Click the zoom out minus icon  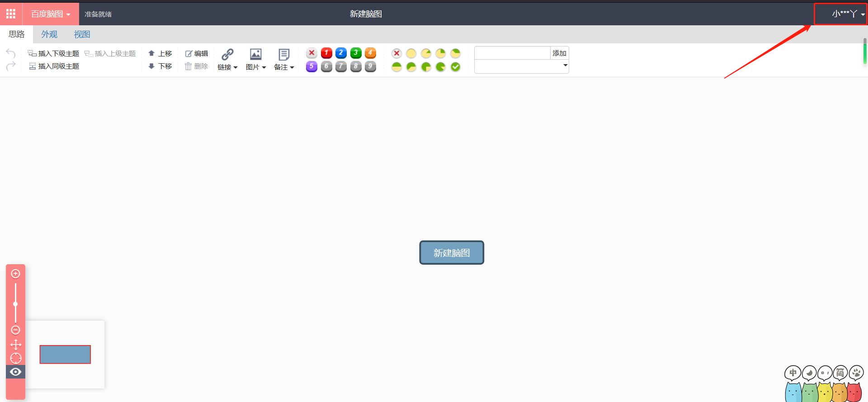(x=15, y=330)
